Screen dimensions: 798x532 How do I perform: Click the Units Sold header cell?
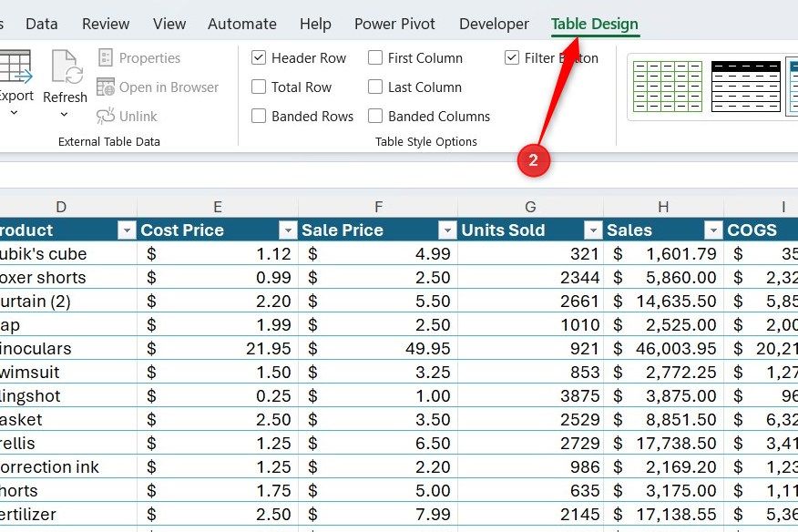(530, 230)
